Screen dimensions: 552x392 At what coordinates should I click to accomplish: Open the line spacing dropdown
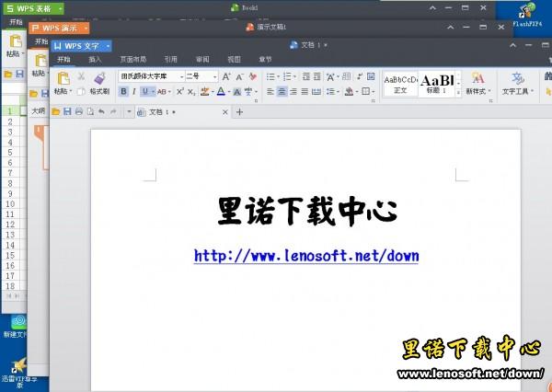coord(332,92)
